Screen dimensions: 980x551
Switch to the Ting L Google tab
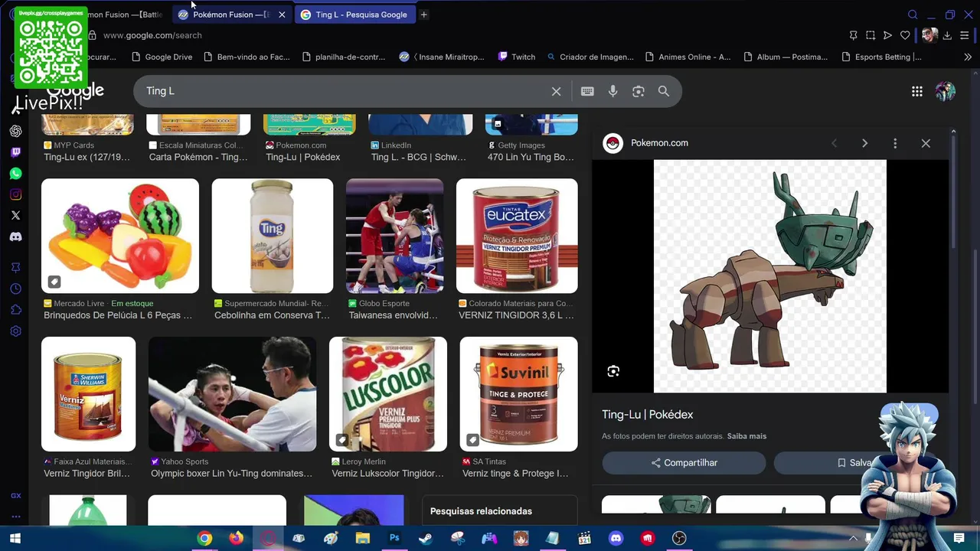354,15
